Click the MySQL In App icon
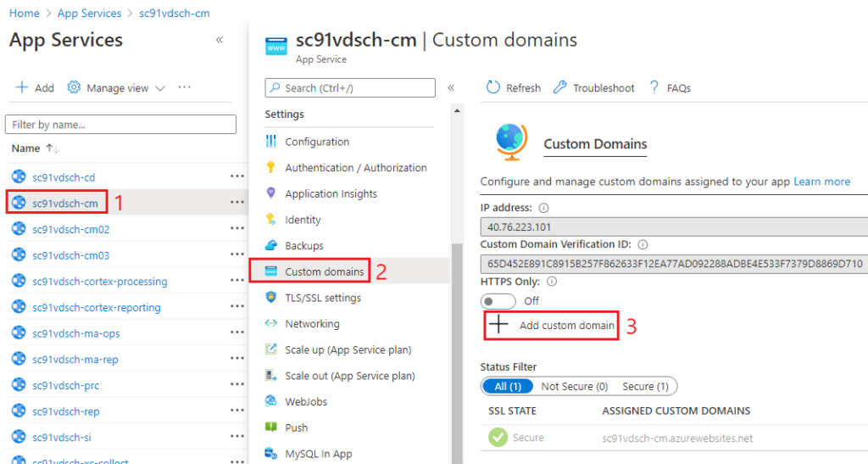 coord(270,454)
